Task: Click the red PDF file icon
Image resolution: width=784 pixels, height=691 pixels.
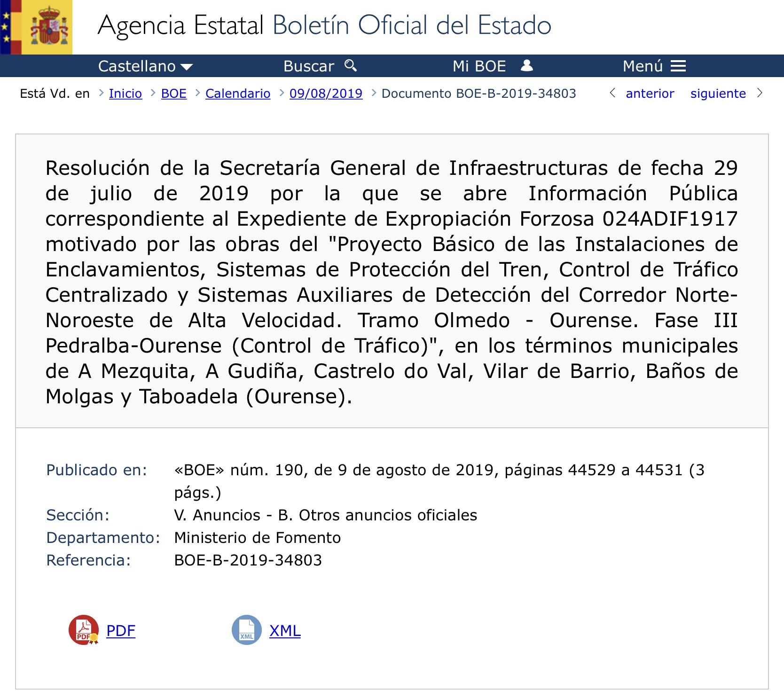Action: point(84,630)
